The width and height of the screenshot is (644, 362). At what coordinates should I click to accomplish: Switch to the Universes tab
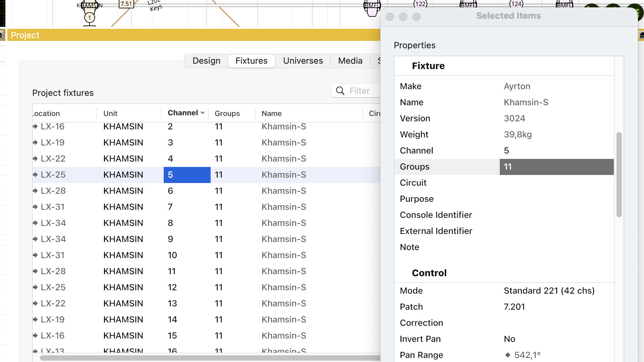click(303, 61)
